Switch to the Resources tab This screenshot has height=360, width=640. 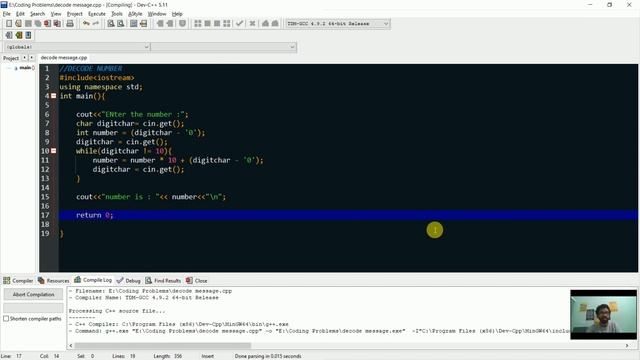53,280
